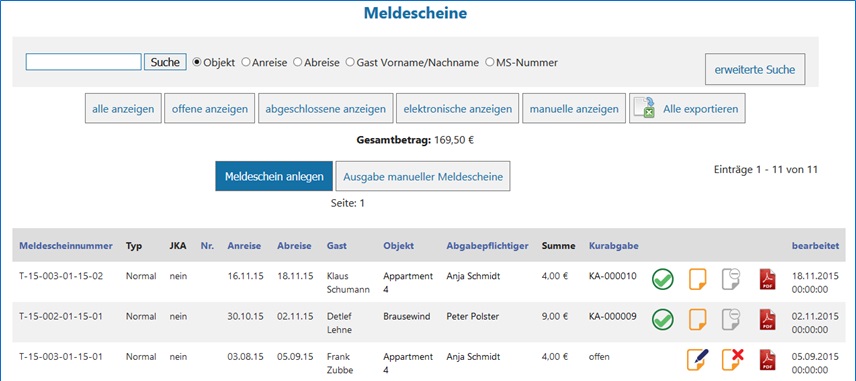
Task: Open orange note icon in Detlef Lehne row
Action: tap(698, 319)
